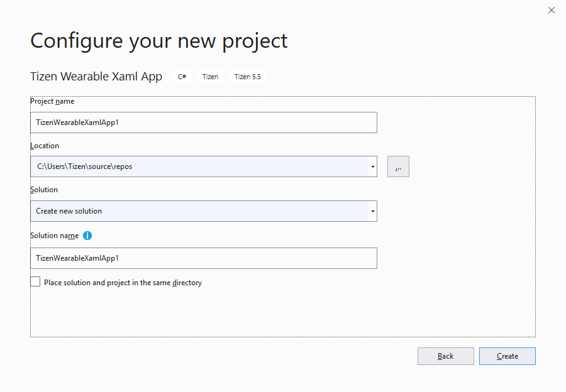Click the 'Solution' field label
The height and width of the screenshot is (392, 566).
[44, 190]
